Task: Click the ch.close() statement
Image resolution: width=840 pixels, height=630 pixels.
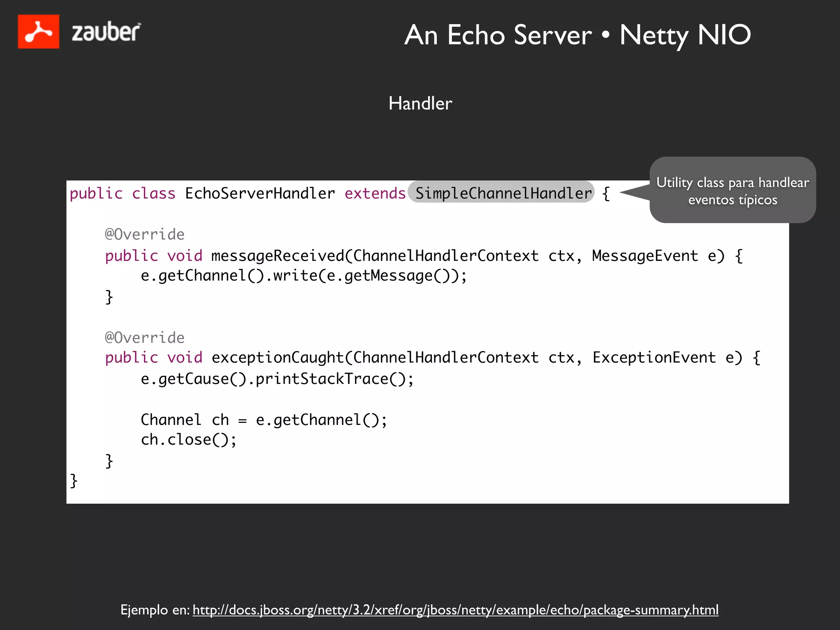Action: click(x=189, y=440)
